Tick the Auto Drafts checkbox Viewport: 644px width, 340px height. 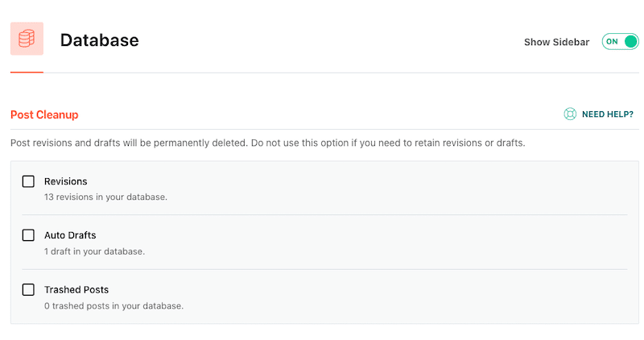tap(28, 235)
